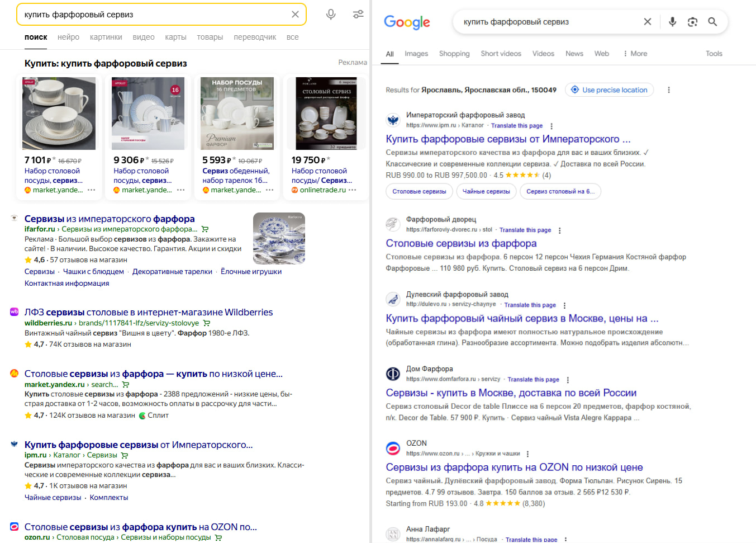Open Контактная информация sitelink
756x543 pixels.
pos(66,284)
